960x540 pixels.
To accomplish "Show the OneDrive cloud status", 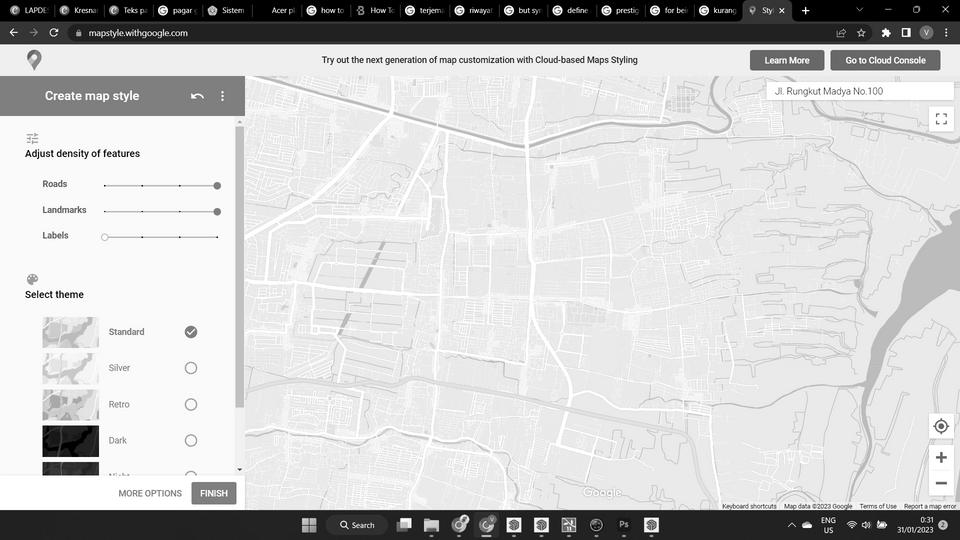I will click(x=807, y=525).
